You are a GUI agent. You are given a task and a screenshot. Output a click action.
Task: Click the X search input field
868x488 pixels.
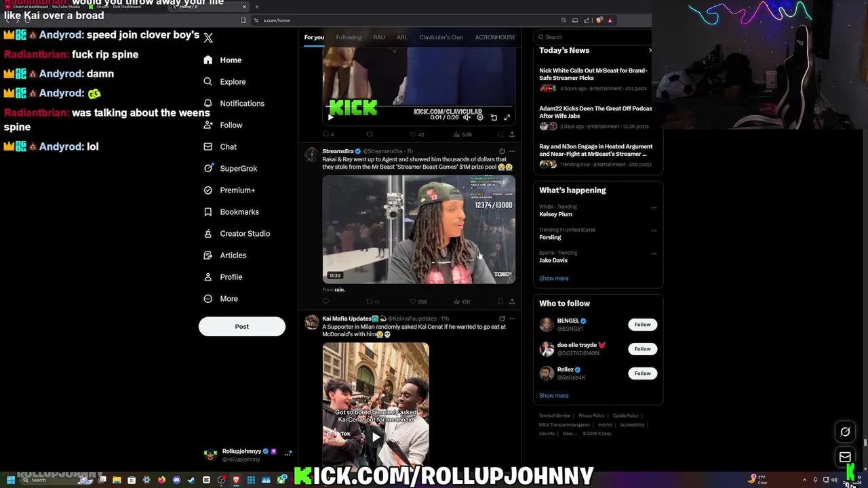click(x=594, y=37)
